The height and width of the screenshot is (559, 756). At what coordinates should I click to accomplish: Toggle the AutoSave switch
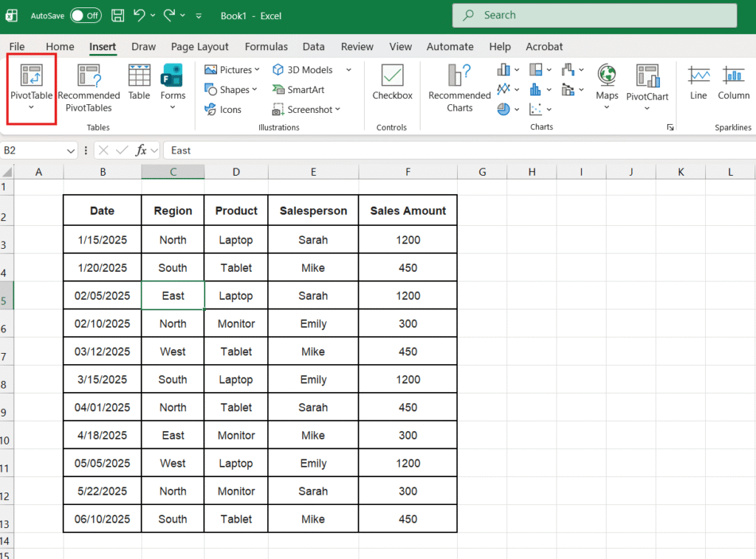86,16
